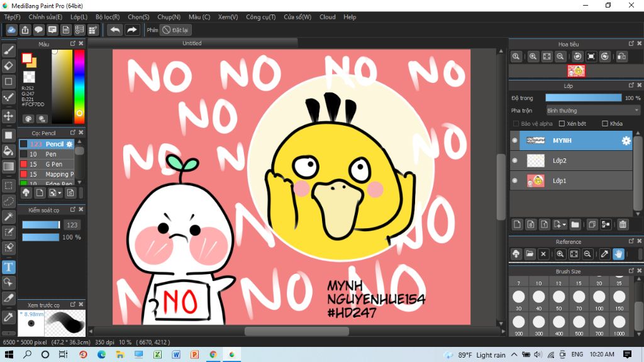Screen dimensions: 644x362
Task: Enable the Khóa lock checkbox
Action: (604, 124)
